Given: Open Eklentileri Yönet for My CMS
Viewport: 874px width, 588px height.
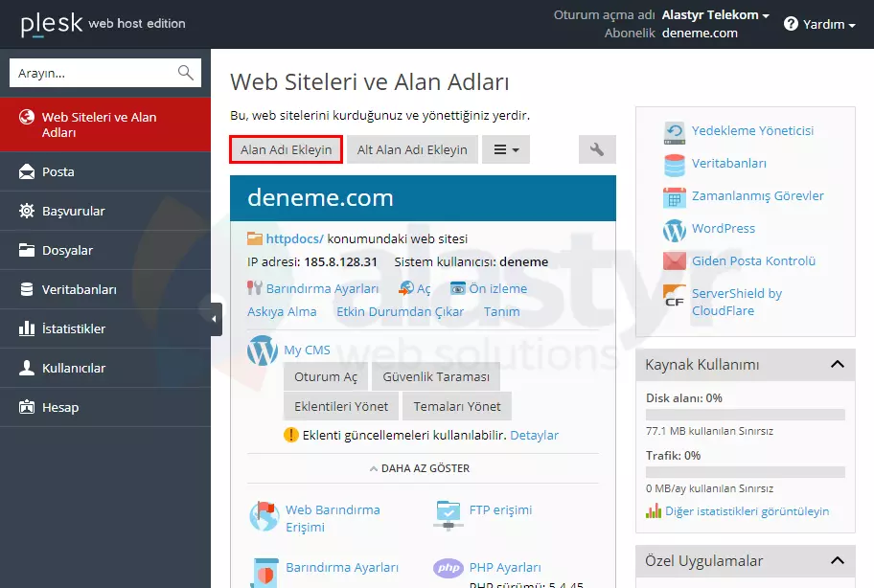Looking at the screenshot, I should coord(340,406).
